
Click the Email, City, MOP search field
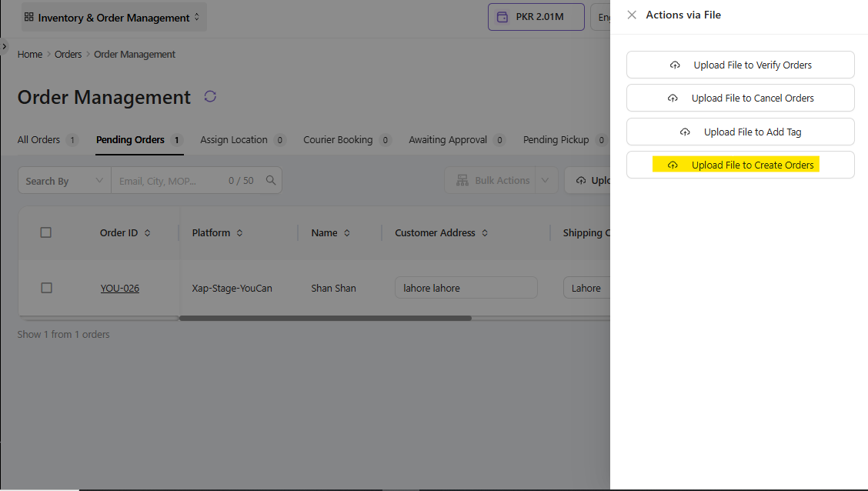tap(169, 181)
